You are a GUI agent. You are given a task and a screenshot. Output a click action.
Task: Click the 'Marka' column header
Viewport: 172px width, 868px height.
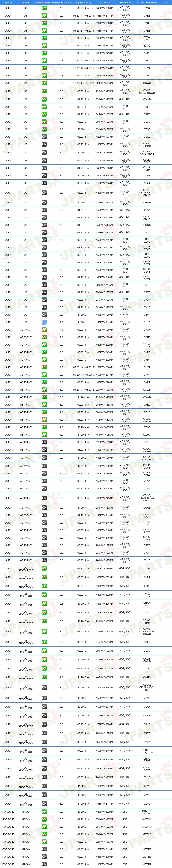[x=8, y=2]
